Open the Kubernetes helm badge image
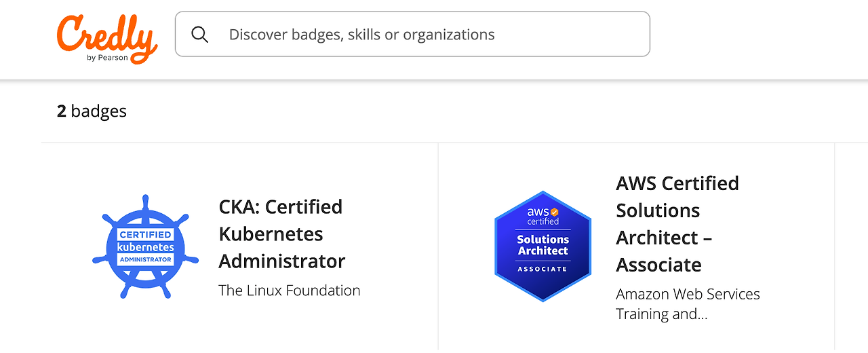This screenshot has height=353, width=868. click(145, 247)
